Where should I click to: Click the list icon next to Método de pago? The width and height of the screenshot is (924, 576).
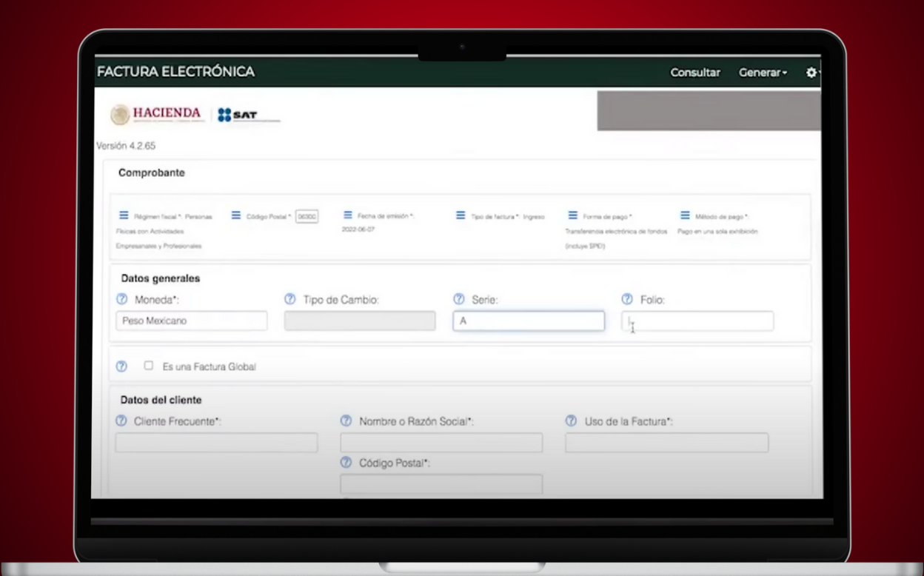pos(685,215)
